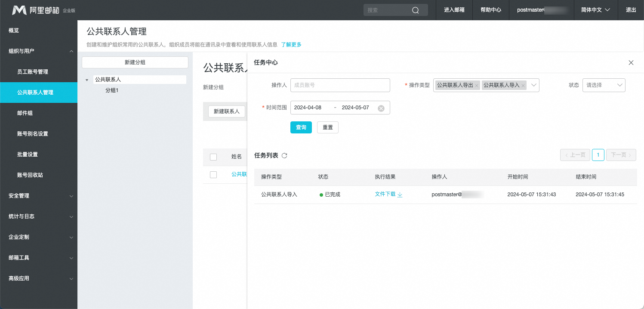Click the 新建联系人 button
The image size is (644, 309).
(x=227, y=111)
